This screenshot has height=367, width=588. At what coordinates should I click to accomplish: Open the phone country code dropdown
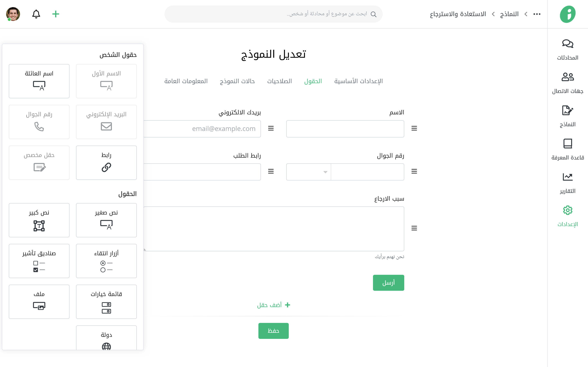tap(308, 172)
